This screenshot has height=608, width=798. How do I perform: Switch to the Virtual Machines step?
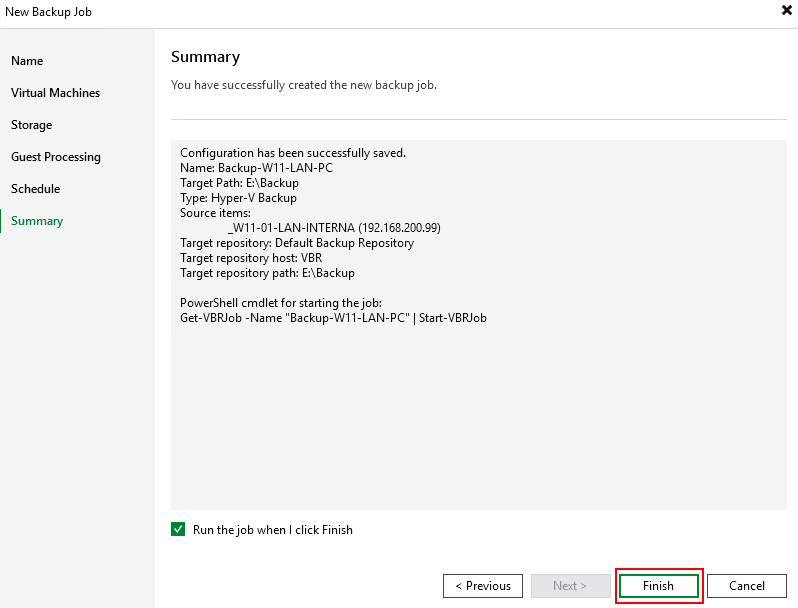(55, 93)
